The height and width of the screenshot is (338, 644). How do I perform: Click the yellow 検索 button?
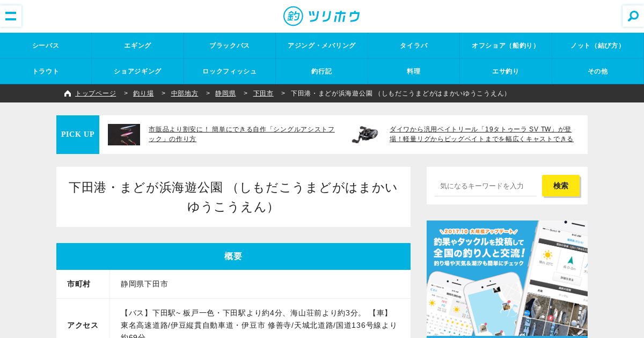coord(561,186)
